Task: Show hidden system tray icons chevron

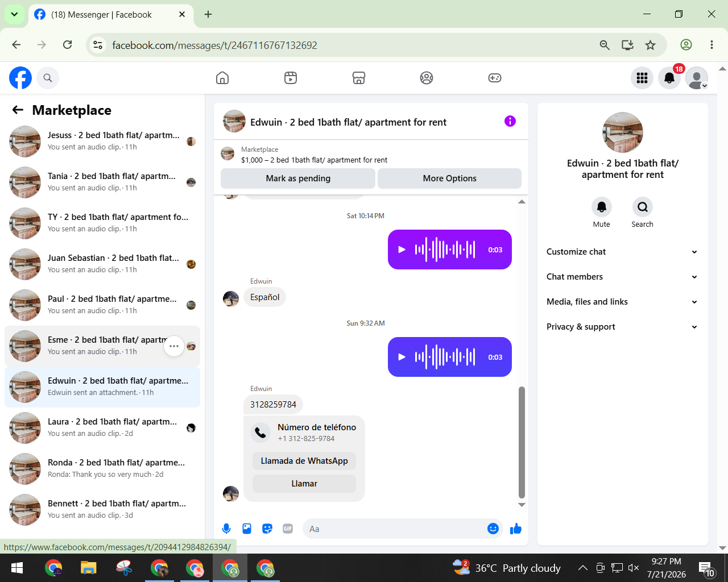Action: click(x=583, y=568)
